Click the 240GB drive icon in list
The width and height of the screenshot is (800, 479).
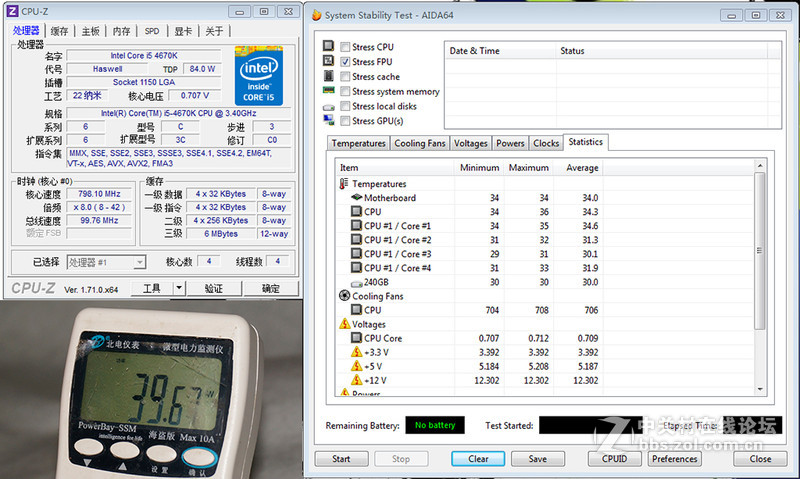point(356,282)
